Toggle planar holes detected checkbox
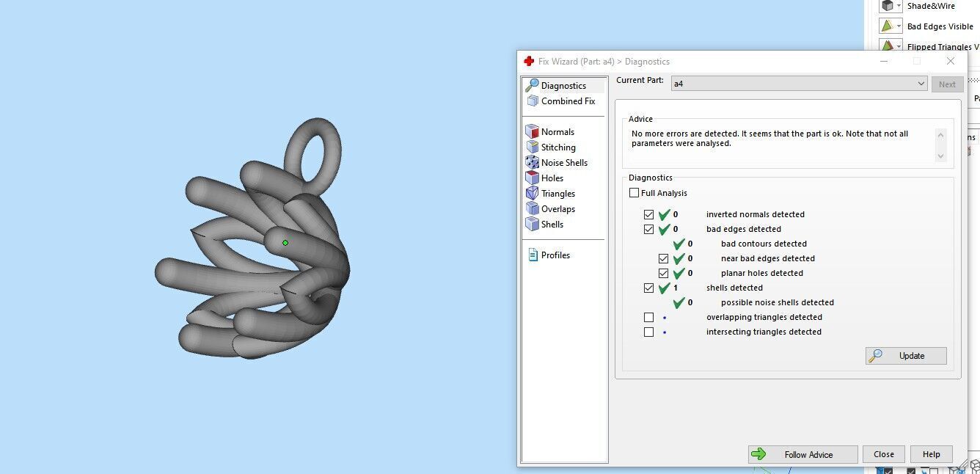 coord(663,273)
